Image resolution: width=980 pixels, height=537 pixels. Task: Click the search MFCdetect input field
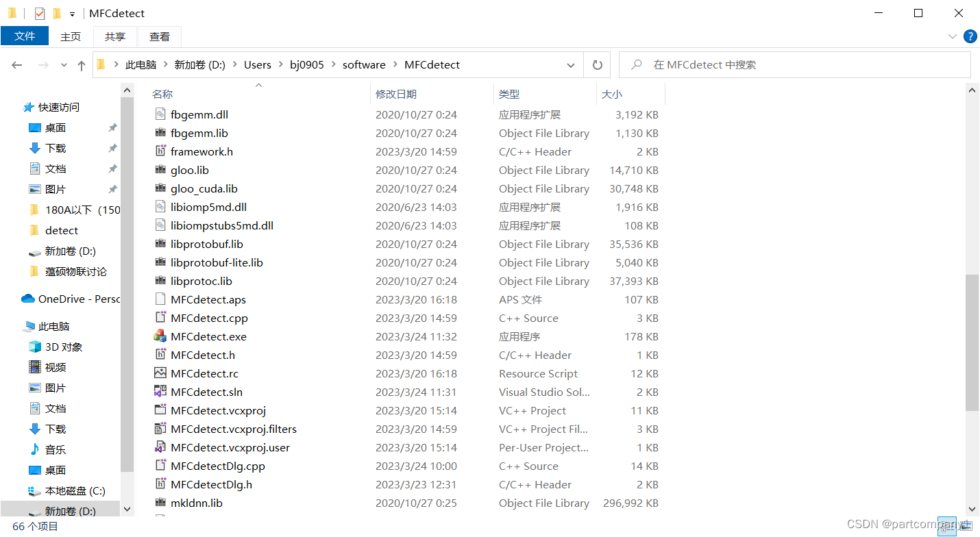[795, 65]
